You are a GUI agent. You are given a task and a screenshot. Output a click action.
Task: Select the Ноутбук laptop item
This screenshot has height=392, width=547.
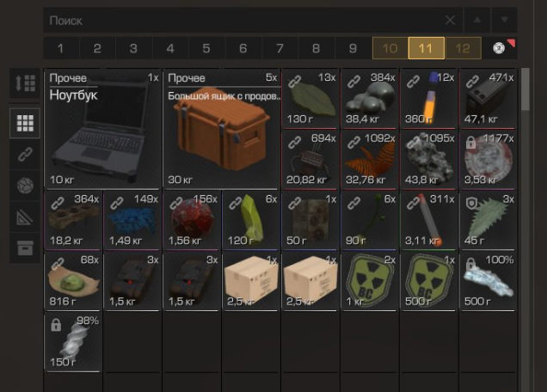[x=102, y=128]
